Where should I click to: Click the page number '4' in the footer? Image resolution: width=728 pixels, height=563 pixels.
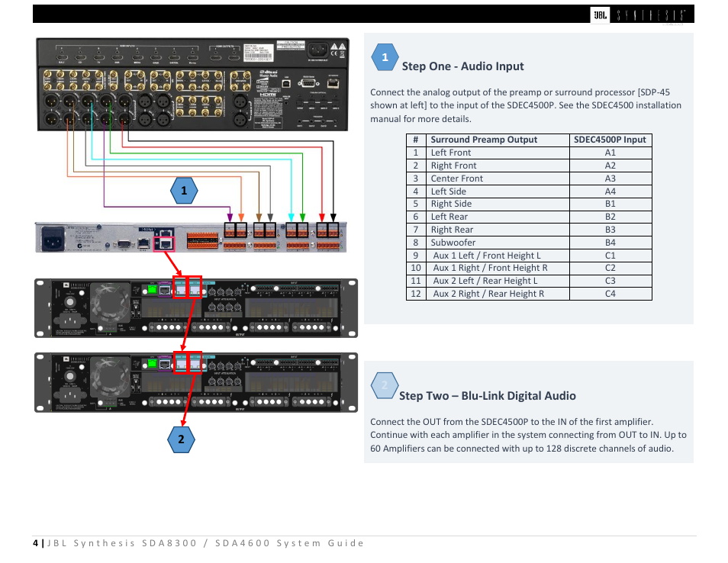36,543
